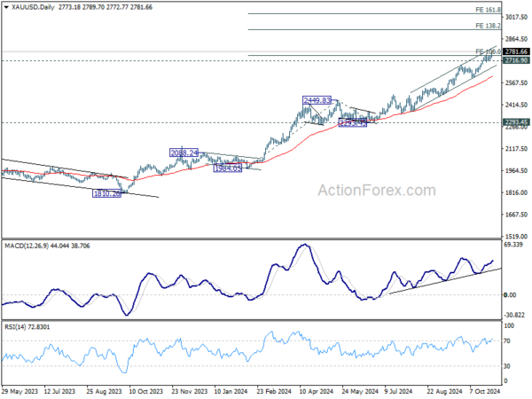Click the 23 Nov 2023 date label
The image size is (532, 399).
(x=190, y=391)
